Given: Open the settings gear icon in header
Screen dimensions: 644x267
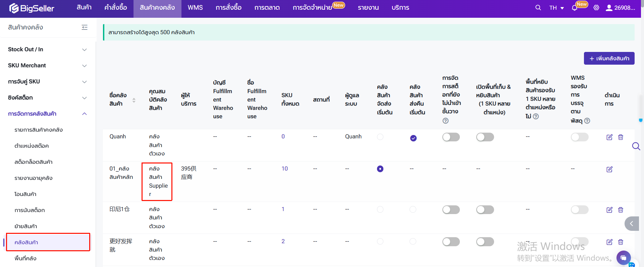Looking at the screenshot, I should pos(596,8).
